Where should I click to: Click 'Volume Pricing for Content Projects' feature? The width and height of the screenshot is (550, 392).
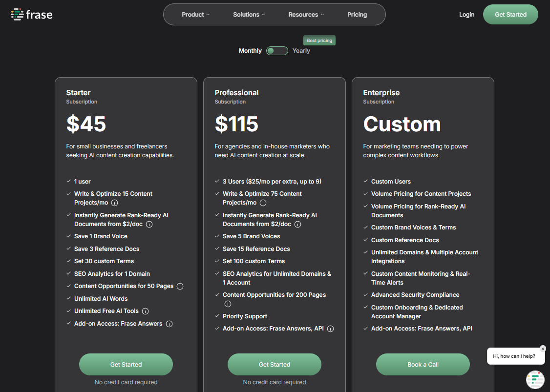[421, 194]
